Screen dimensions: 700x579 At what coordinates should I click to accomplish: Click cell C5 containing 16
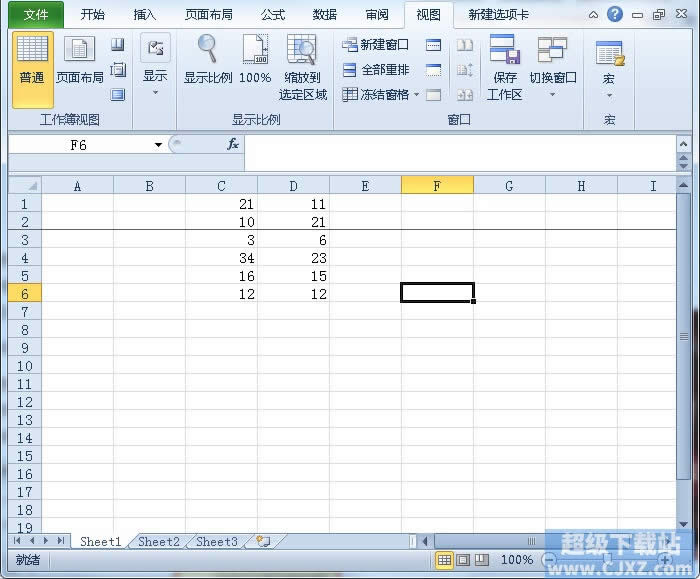[x=221, y=276]
